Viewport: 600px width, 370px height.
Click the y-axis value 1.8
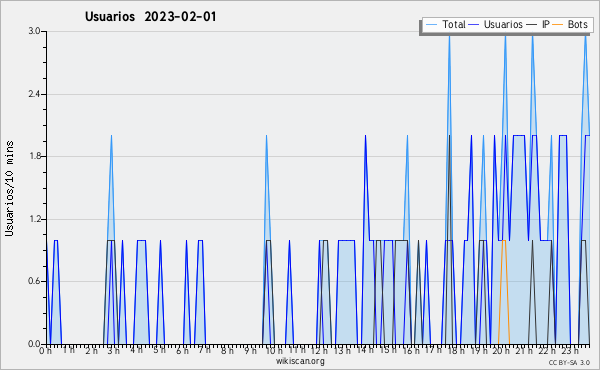[34, 156]
